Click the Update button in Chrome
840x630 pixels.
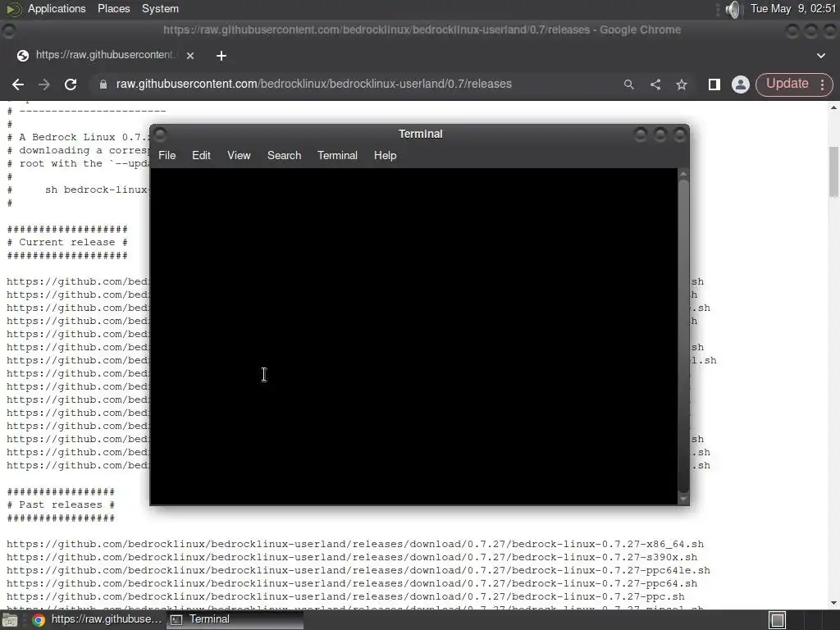click(787, 84)
